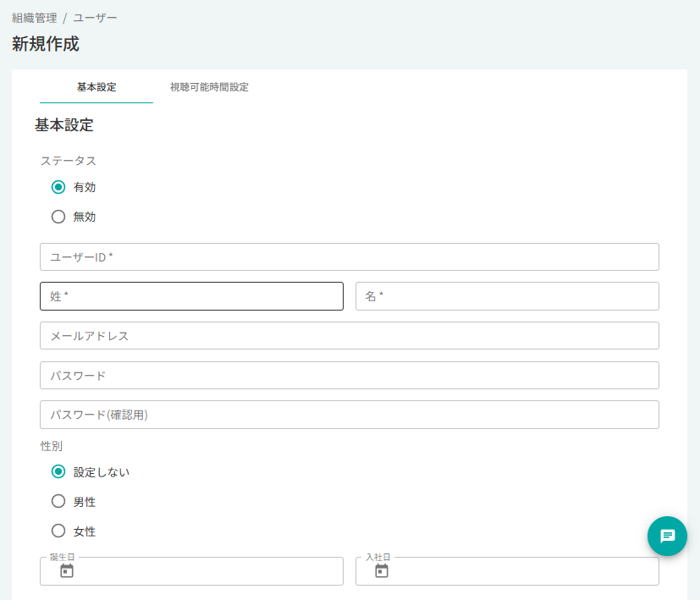The width and height of the screenshot is (700, 600).
Task: Open the chat support floating icon
Action: [x=667, y=536]
